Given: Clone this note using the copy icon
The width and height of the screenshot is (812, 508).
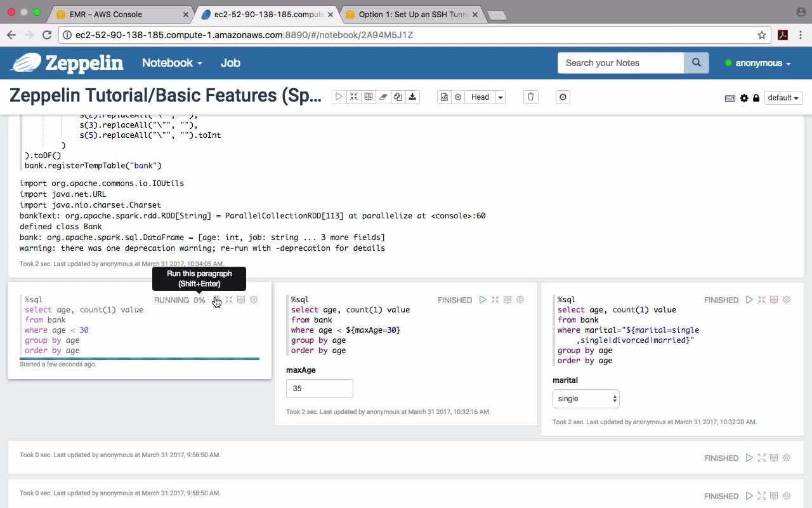Looking at the screenshot, I should click(398, 97).
